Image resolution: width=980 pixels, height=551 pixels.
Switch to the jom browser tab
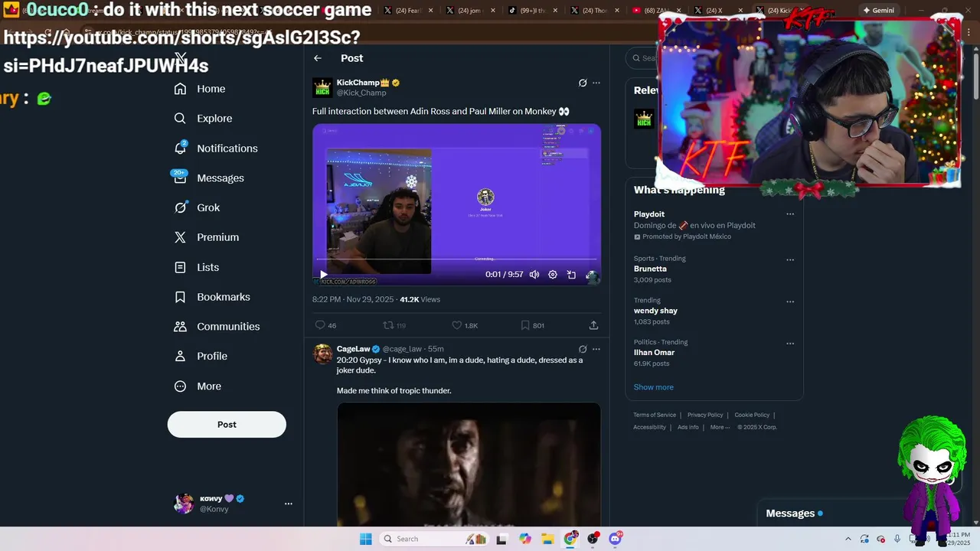(x=470, y=11)
